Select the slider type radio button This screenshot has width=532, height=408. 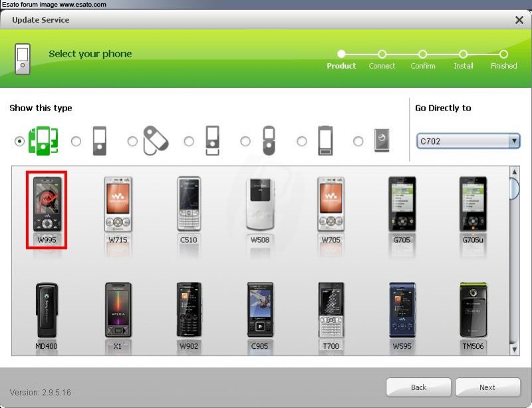pyautogui.click(x=189, y=141)
